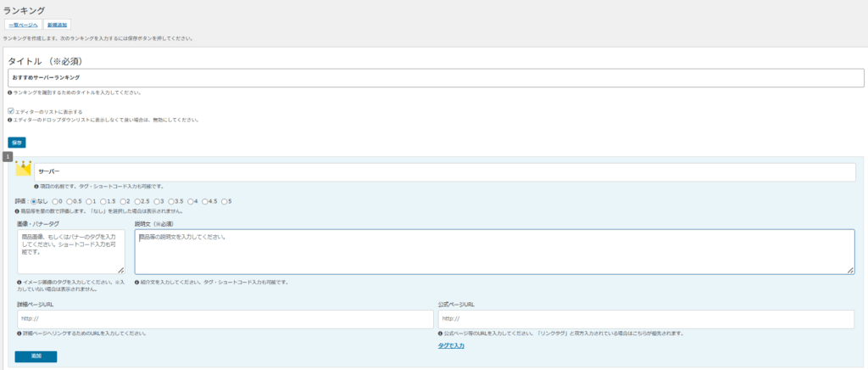Screen dimensions: 868x370
Task: Select the なし rating radio button
Action: click(35, 201)
